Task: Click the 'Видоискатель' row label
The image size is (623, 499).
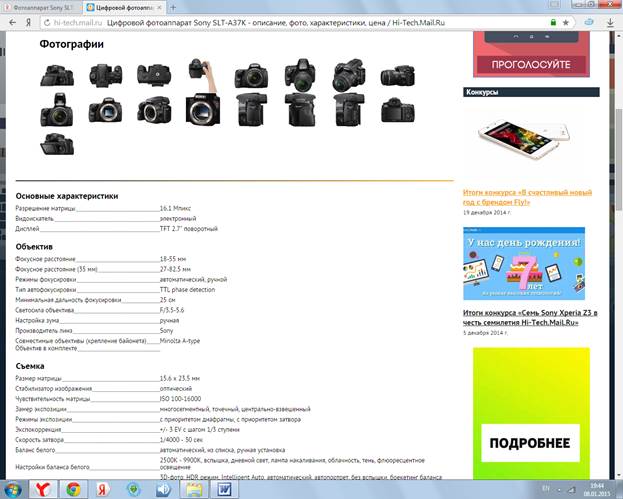Action: [34, 219]
